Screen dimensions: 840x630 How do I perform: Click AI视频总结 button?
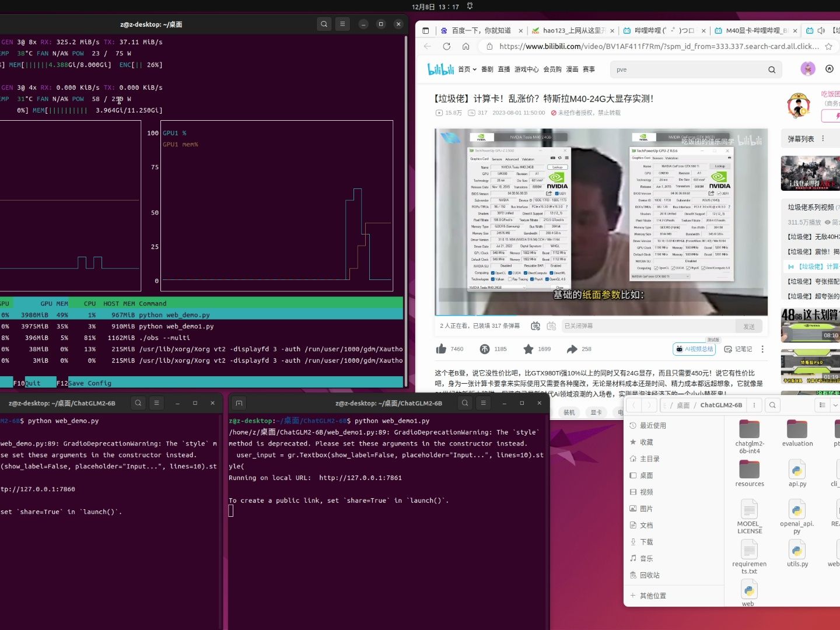click(694, 349)
